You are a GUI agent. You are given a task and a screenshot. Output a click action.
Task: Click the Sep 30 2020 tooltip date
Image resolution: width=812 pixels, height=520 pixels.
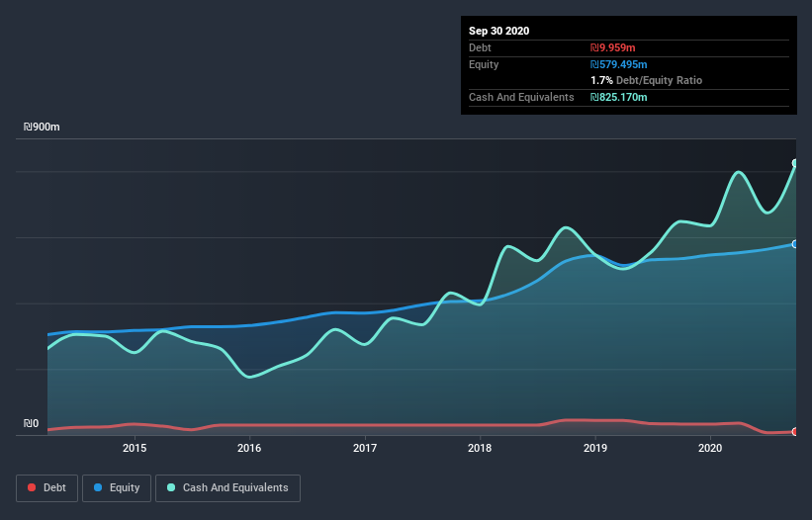pos(499,31)
